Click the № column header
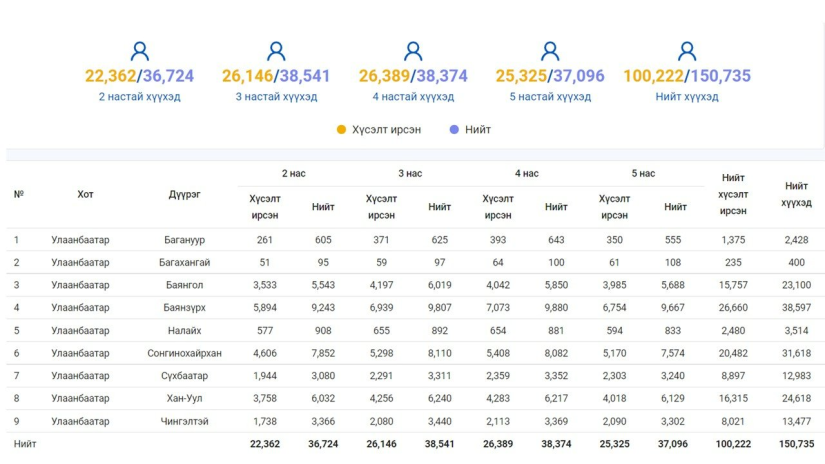Viewport: 825px width, 464px height. pos(19,194)
